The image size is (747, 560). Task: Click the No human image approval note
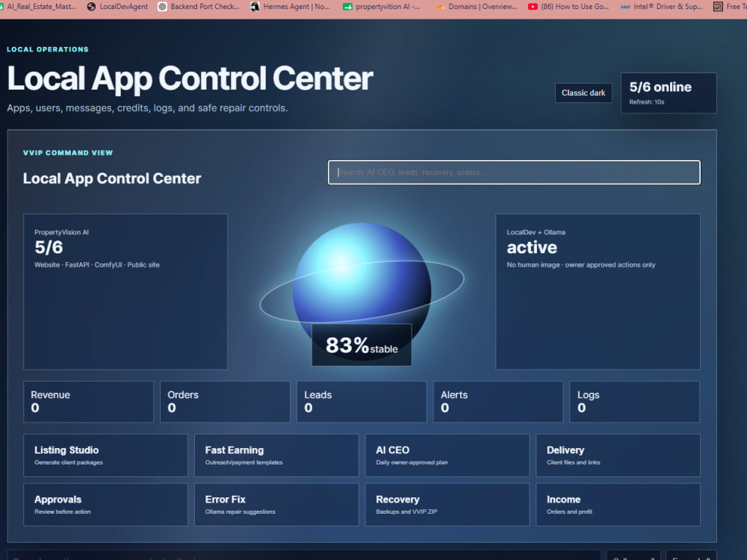tap(580, 265)
